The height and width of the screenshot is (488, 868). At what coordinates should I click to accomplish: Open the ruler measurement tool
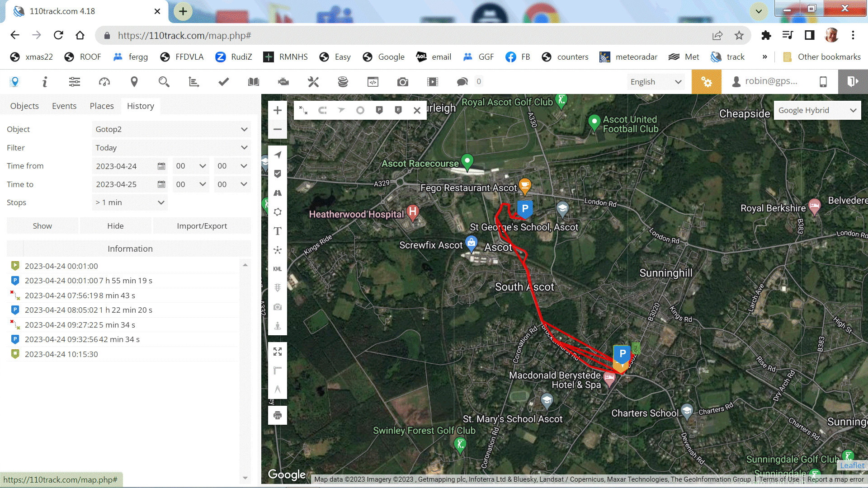coord(278,371)
